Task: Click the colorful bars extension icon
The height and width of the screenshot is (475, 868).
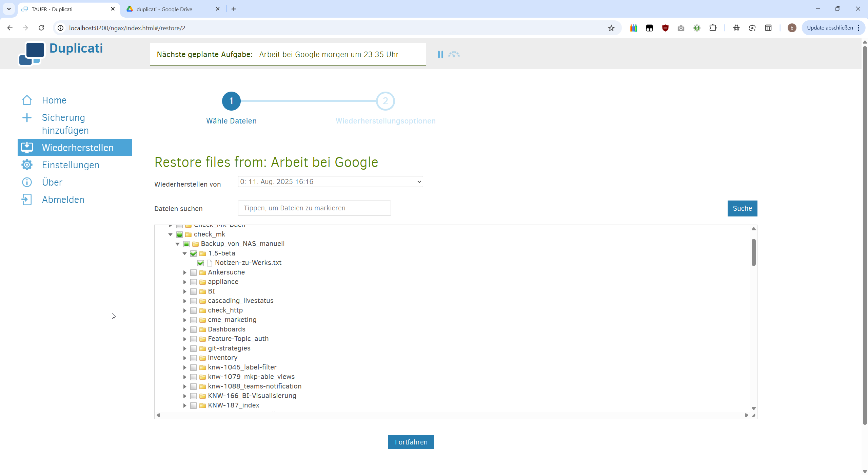Action: click(633, 28)
